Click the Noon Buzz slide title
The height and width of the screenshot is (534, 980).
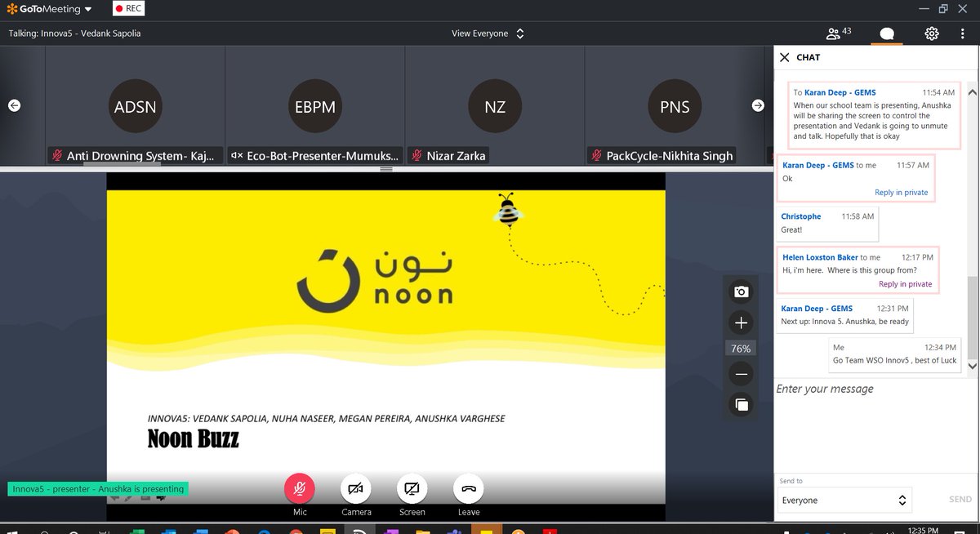(x=194, y=438)
